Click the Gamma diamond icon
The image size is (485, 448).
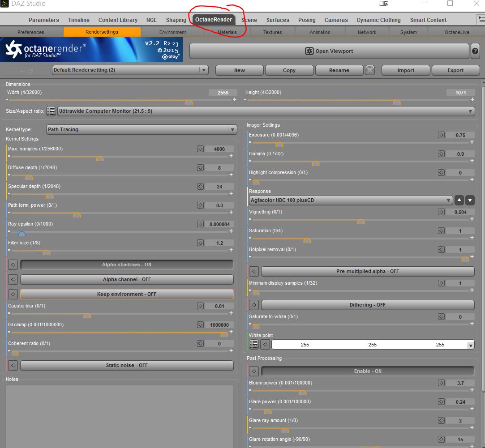coord(441,154)
